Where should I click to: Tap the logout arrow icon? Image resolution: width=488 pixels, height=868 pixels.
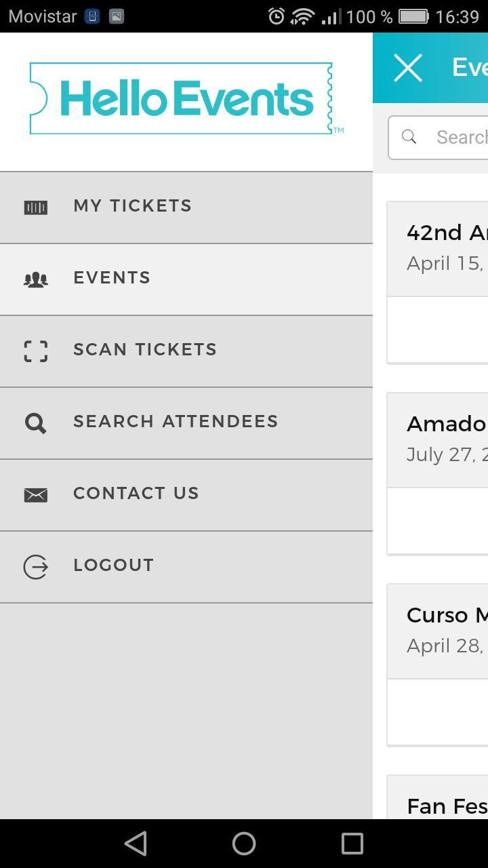pos(36,567)
